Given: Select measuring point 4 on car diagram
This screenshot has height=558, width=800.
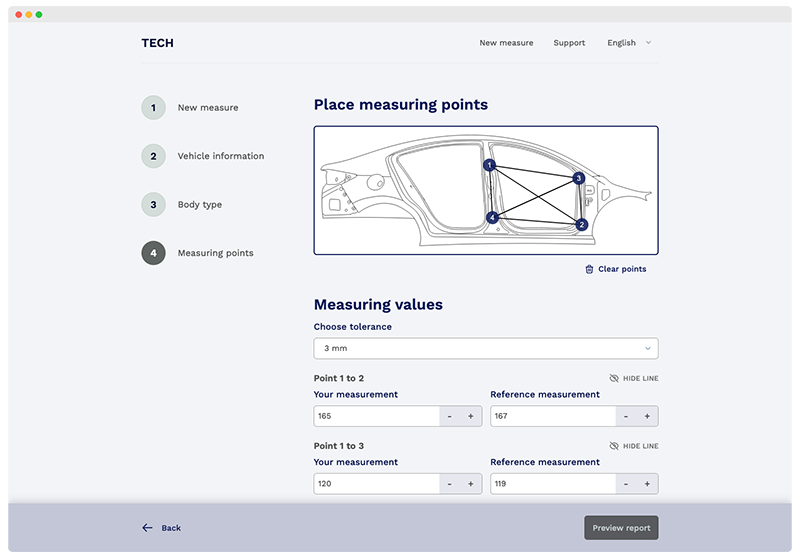Looking at the screenshot, I should coord(492,218).
